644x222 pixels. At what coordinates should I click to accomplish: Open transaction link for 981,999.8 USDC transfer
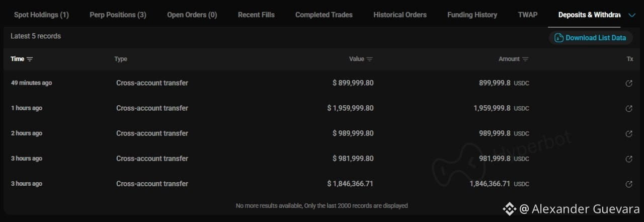[628, 159]
